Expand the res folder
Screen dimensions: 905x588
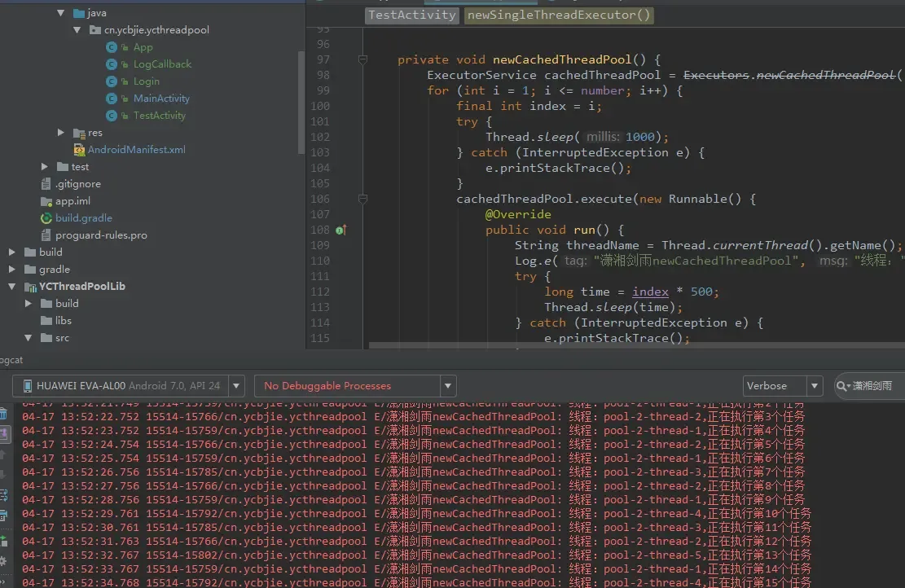[61, 133]
